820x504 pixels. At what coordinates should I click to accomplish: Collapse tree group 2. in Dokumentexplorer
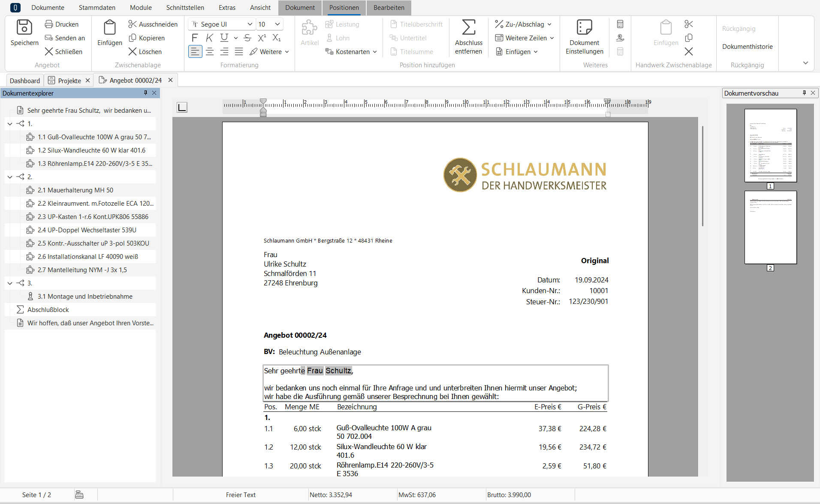[10, 177]
